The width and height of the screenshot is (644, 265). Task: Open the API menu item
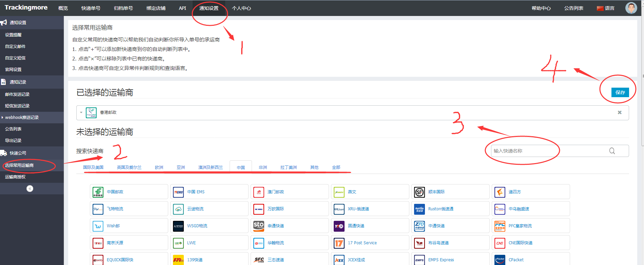point(182,8)
